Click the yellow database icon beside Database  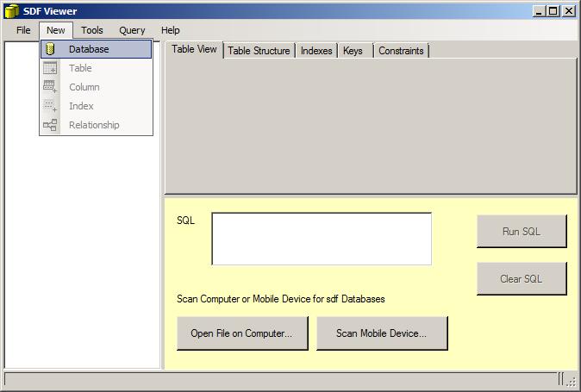50,49
